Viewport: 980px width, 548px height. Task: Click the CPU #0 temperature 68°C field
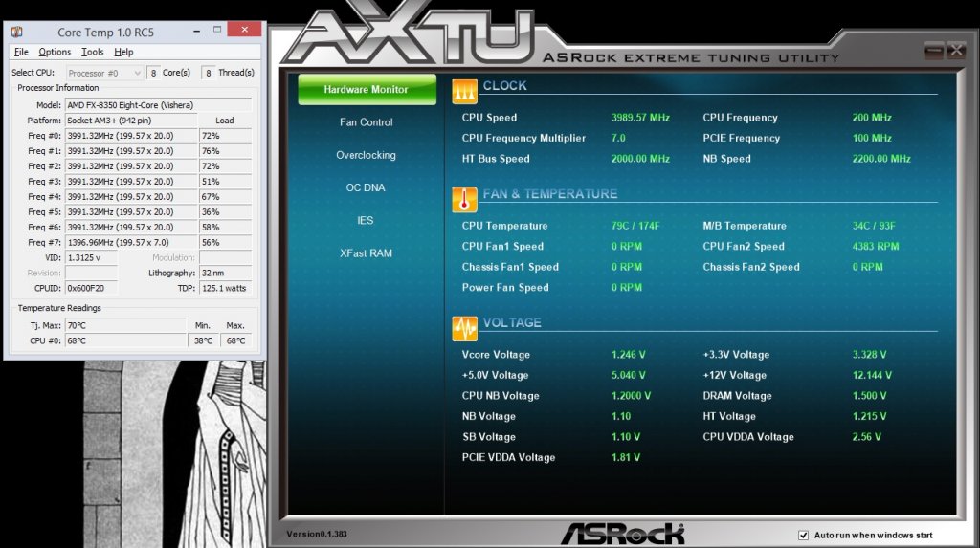125,341
